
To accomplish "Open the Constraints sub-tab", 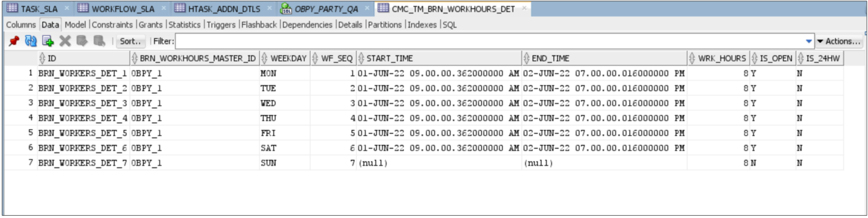I will pyautogui.click(x=113, y=25).
